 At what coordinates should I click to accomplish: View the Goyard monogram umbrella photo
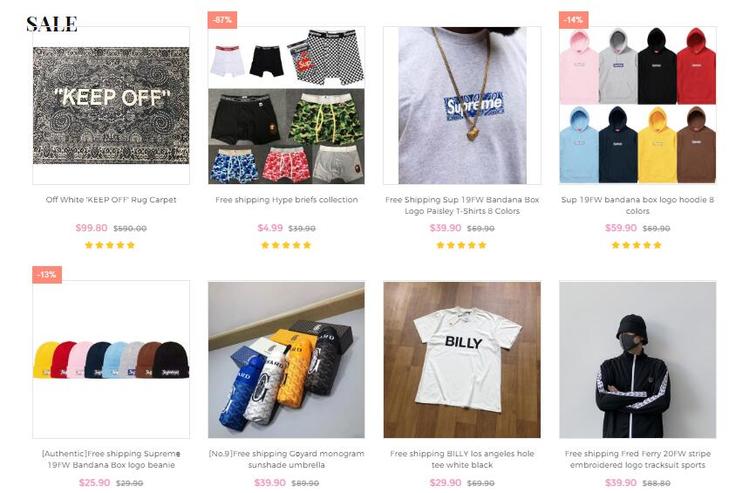[286, 360]
